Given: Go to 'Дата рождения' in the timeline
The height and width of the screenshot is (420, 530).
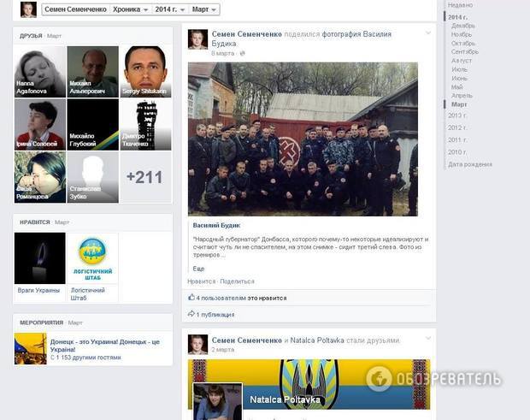Looking at the screenshot, I should coord(470,163).
